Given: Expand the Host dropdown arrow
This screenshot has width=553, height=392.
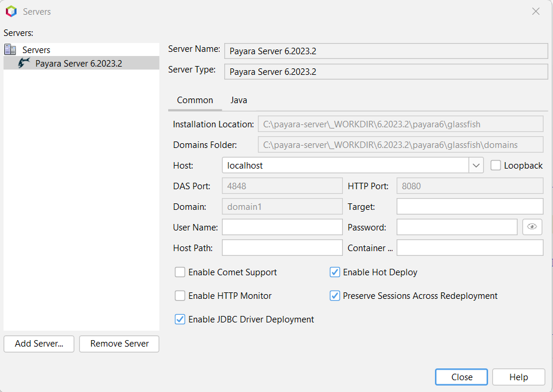Looking at the screenshot, I should coord(476,166).
